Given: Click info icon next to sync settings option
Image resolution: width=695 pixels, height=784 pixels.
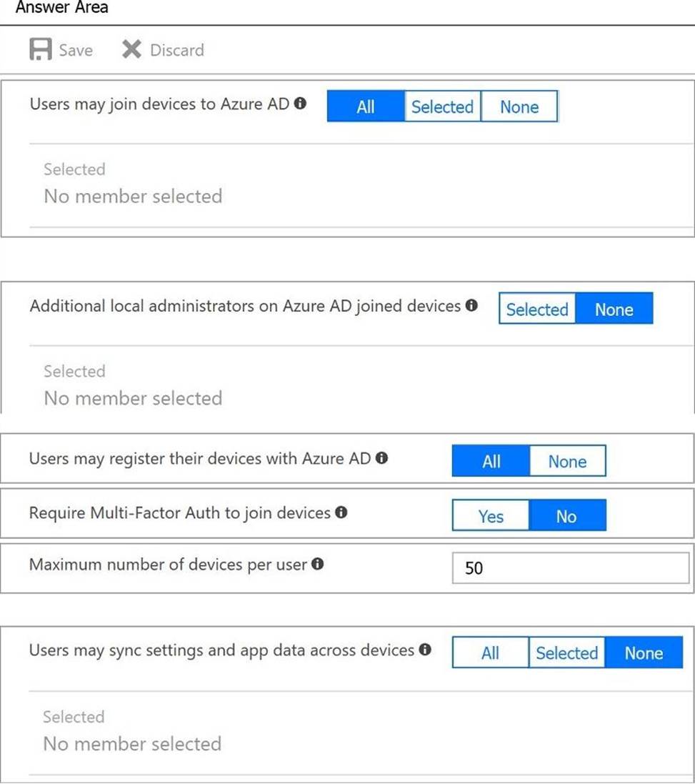Looking at the screenshot, I should (425, 650).
